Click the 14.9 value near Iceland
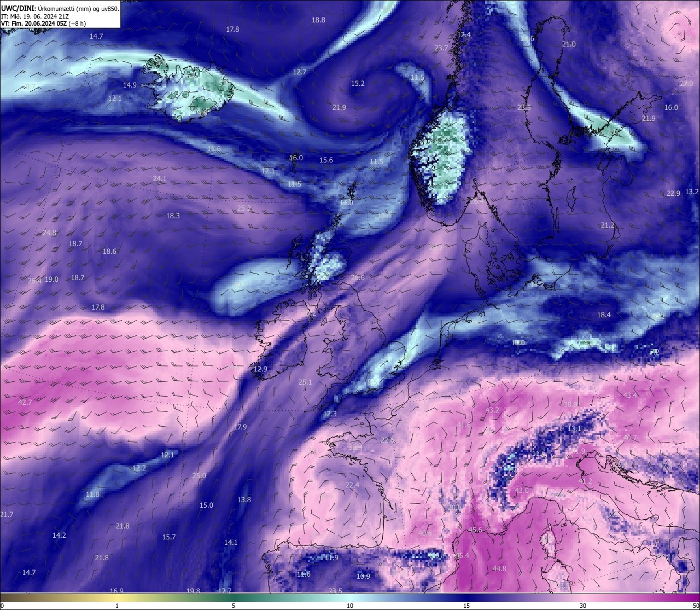 click(x=130, y=85)
